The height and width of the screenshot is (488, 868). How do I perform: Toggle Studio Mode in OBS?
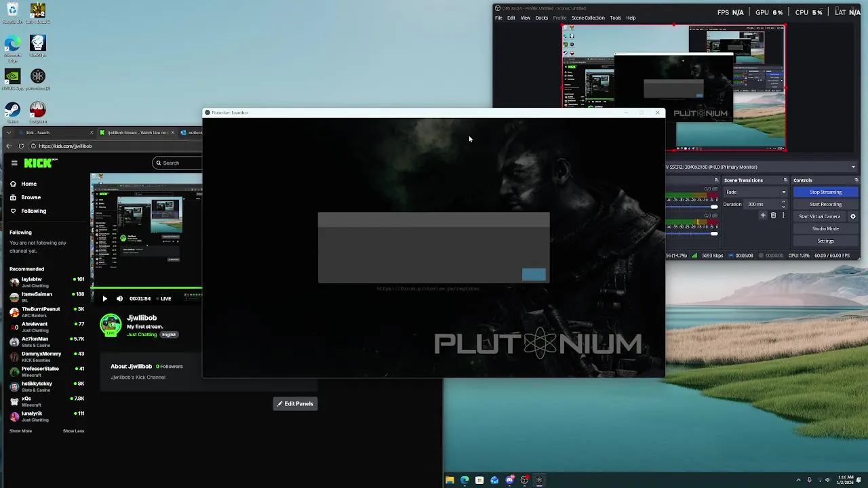coord(825,228)
